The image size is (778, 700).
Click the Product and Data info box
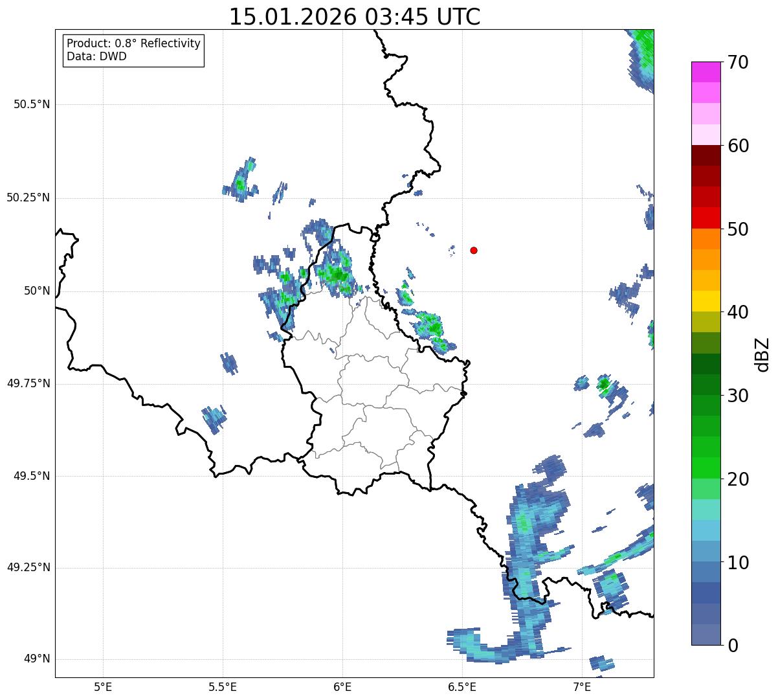pos(134,50)
